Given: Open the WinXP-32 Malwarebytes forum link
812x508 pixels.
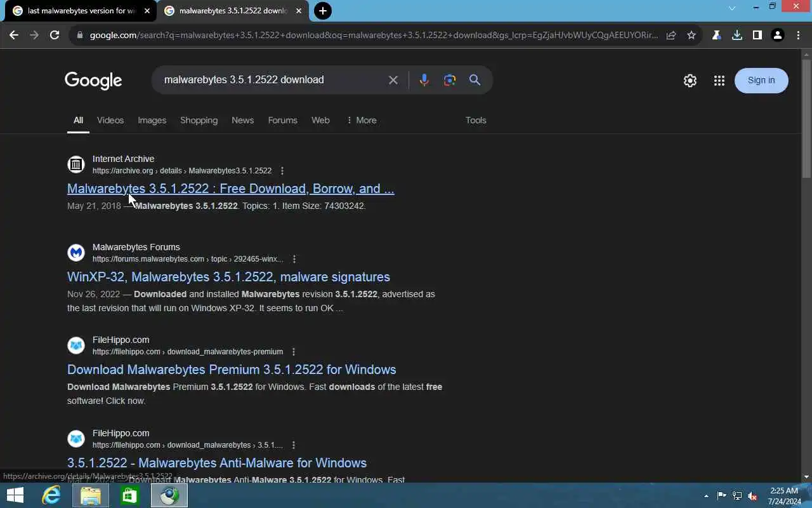Looking at the screenshot, I should 228,277.
